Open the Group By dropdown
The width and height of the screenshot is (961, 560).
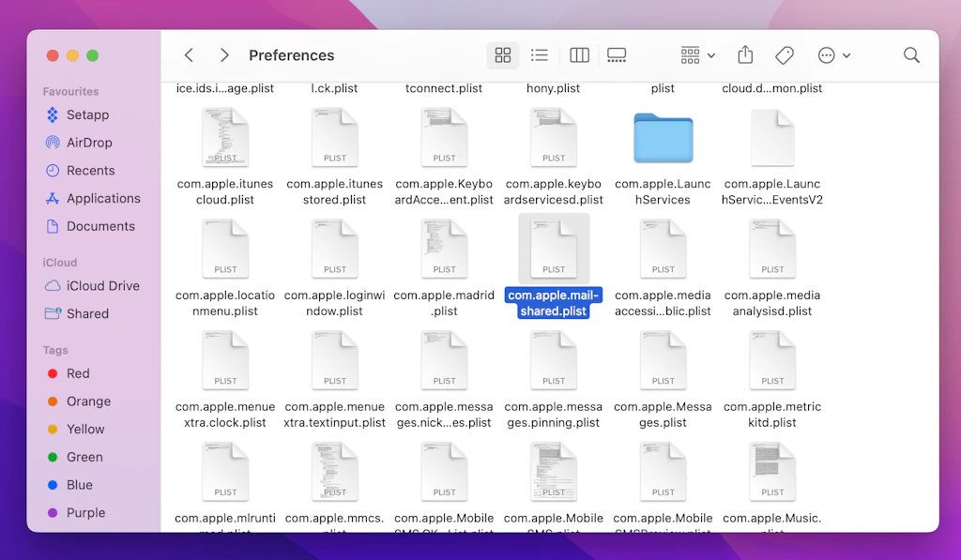(697, 55)
